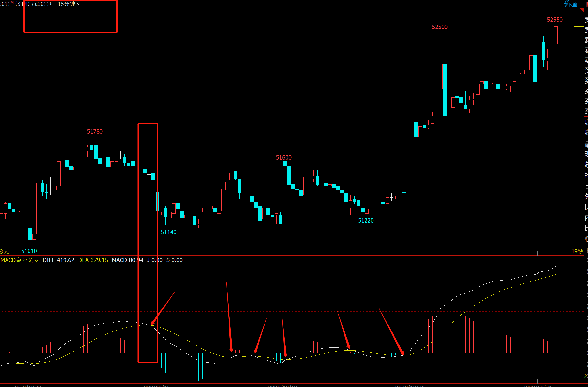Click the yellow arrow at bottom right
The width and height of the screenshot is (588, 387).
click(586, 376)
